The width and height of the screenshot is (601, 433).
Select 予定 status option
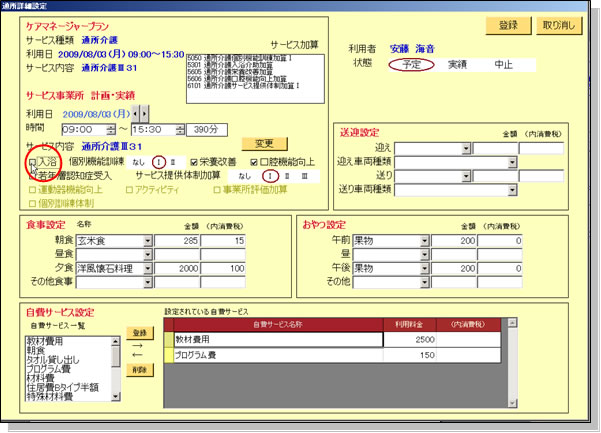pyautogui.click(x=411, y=65)
